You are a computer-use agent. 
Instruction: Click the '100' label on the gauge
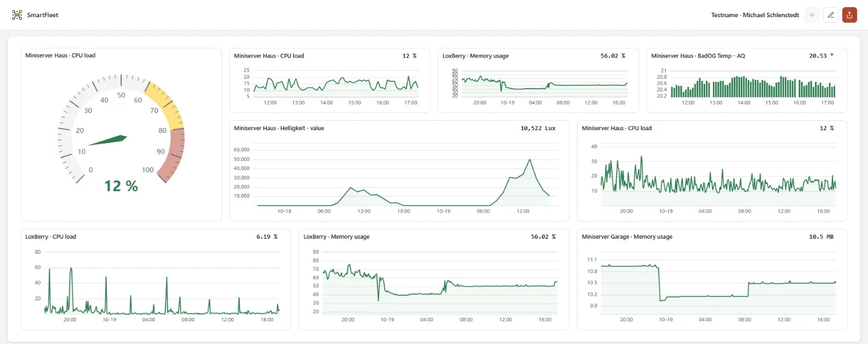click(x=148, y=170)
